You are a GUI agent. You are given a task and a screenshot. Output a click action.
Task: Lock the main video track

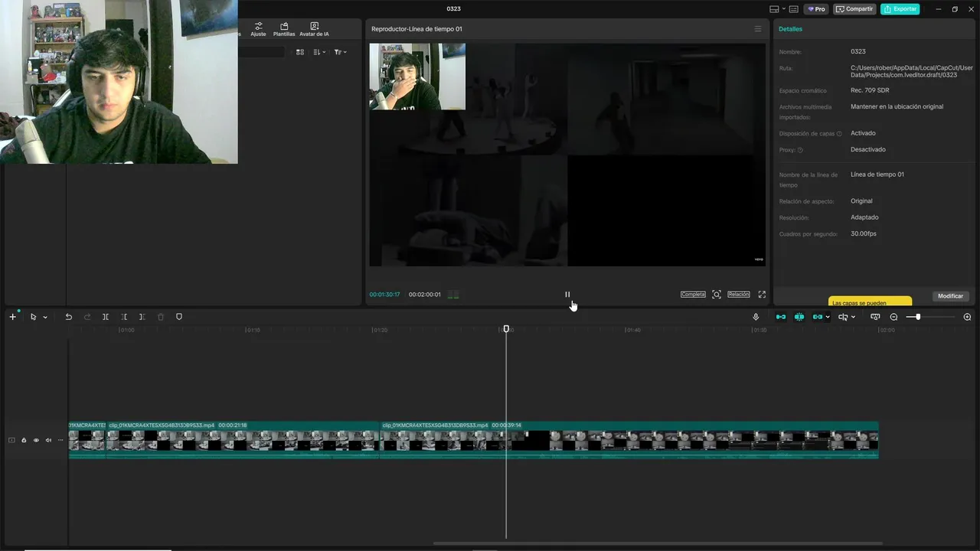tap(24, 440)
